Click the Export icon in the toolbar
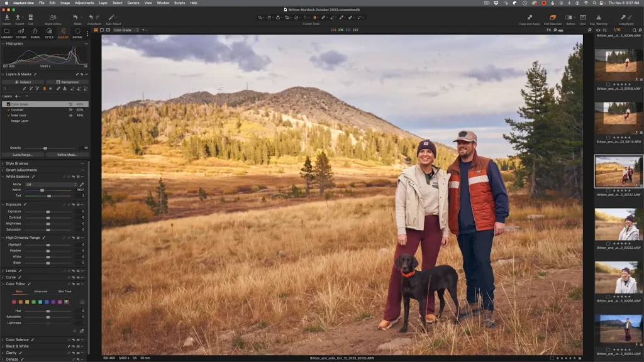 coord(18,18)
